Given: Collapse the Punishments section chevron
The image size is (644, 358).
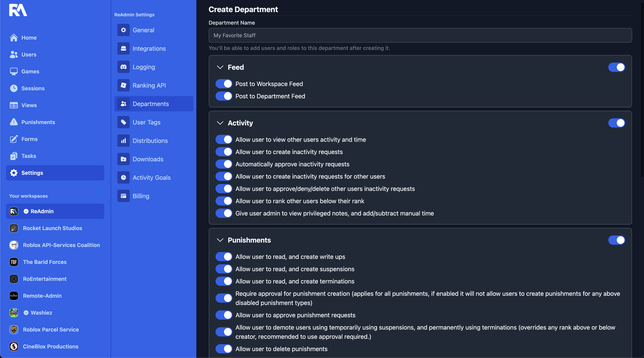Looking at the screenshot, I should point(220,240).
